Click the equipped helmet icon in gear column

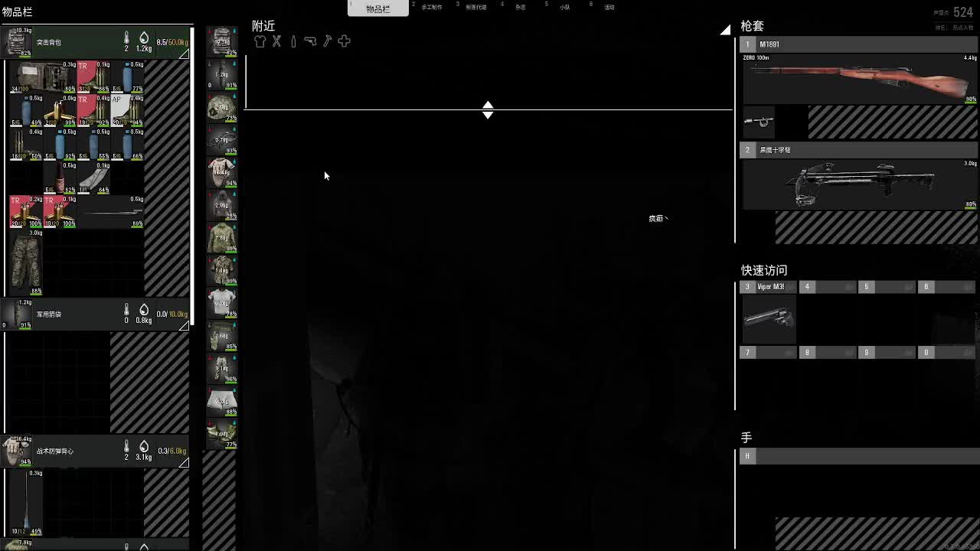(x=222, y=108)
